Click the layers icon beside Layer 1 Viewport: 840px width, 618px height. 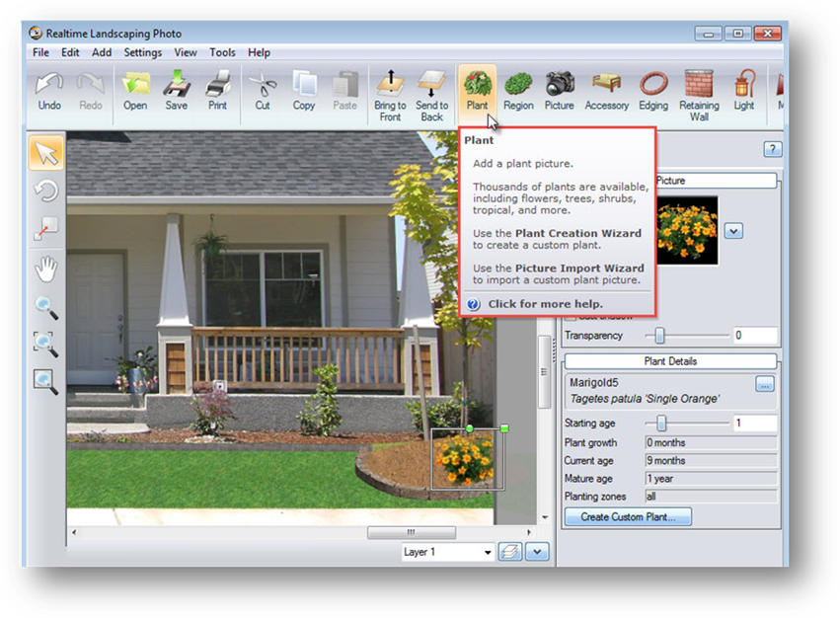pyautogui.click(x=510, y=552)
